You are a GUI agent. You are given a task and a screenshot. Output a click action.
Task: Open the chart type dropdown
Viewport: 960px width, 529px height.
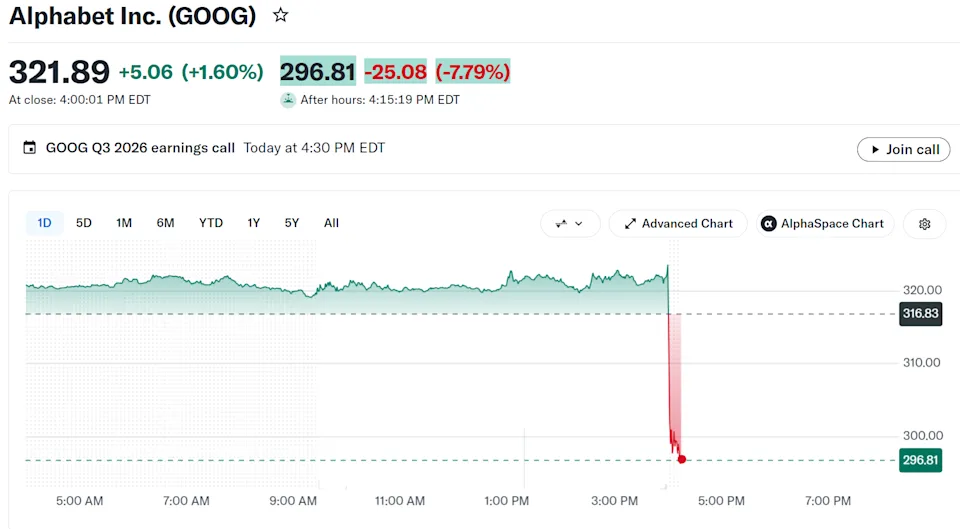570,224
